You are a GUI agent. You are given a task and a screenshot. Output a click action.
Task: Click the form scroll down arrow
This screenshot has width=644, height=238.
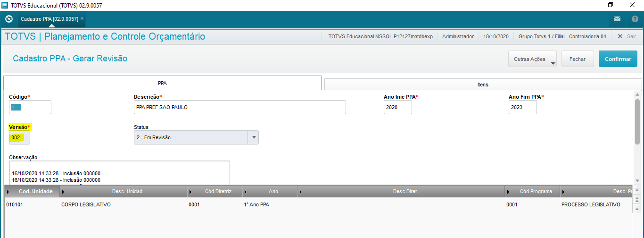[x=637, y=180]
